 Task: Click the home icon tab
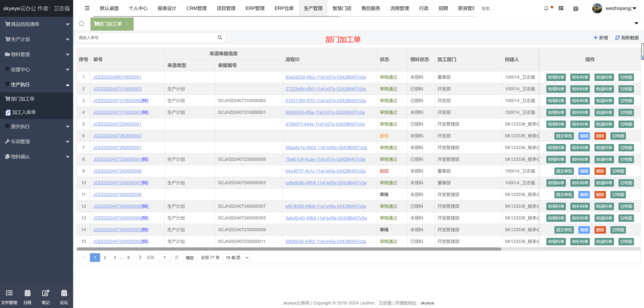tap(81, 23)
